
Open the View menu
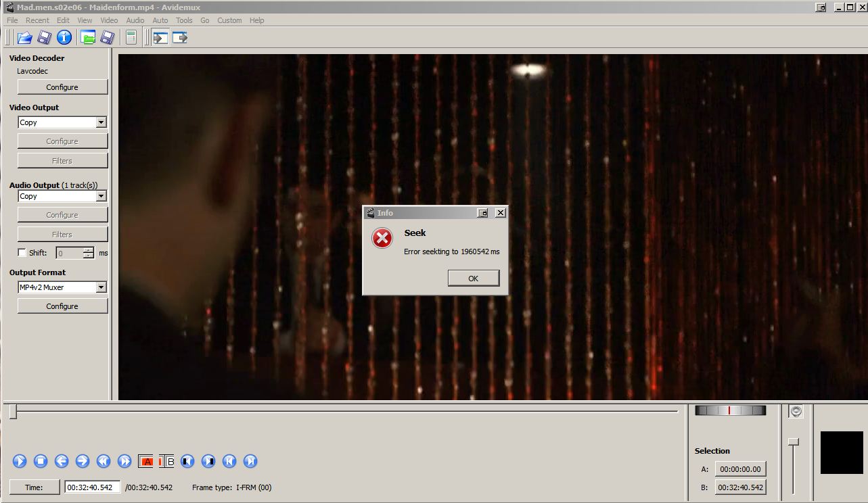point(85,20)
